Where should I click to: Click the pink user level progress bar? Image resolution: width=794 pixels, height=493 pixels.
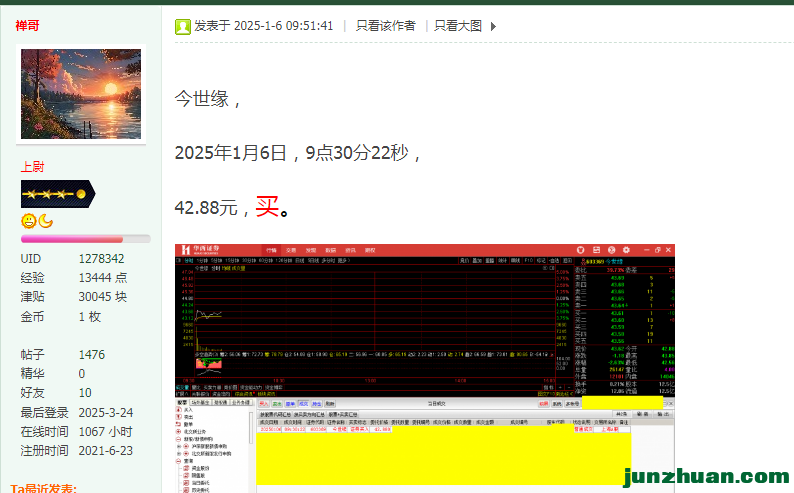pos(85,239)
